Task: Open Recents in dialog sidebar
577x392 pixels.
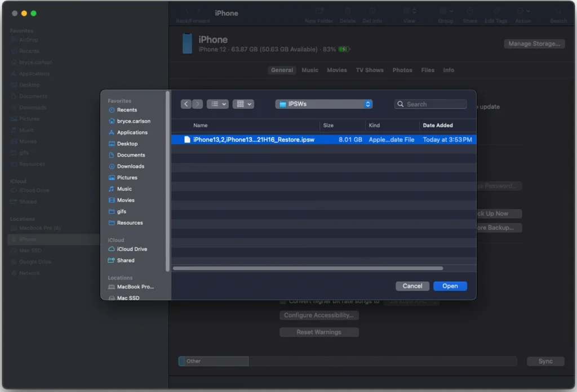Action: (126, 110)
